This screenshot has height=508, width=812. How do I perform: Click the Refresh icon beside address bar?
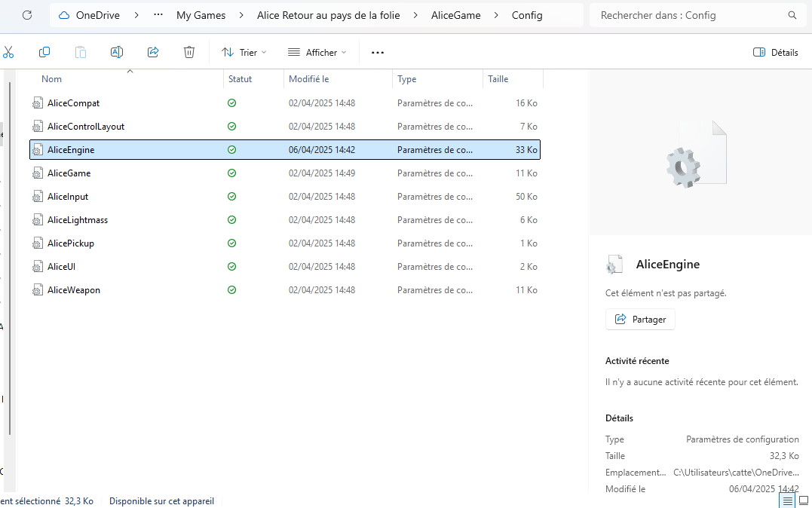click(27, 15)
